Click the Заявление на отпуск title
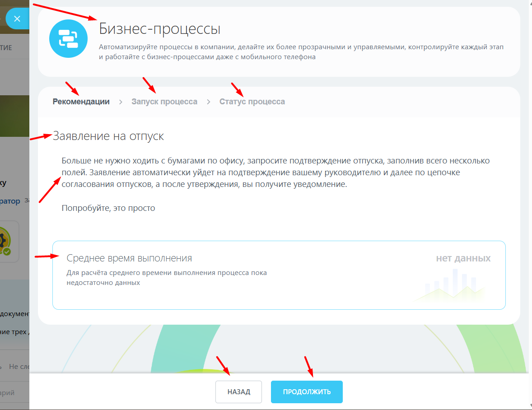This screenshot has width=532, height=410. 108,136
